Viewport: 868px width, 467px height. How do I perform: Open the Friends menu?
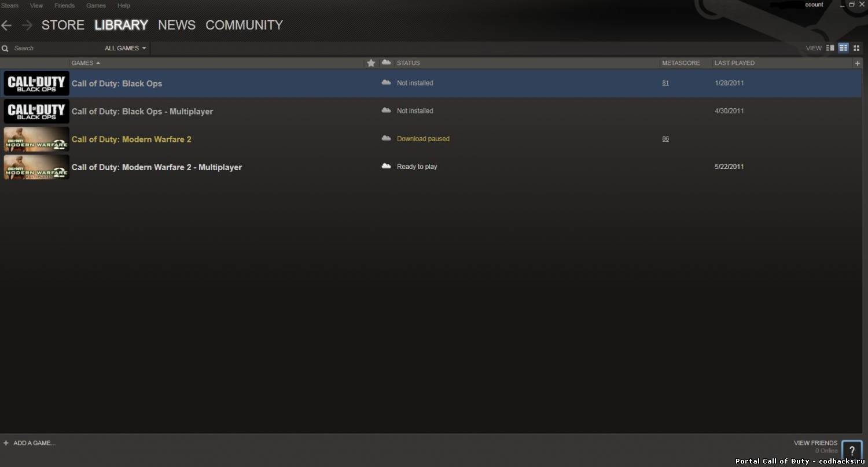(64, 5)
